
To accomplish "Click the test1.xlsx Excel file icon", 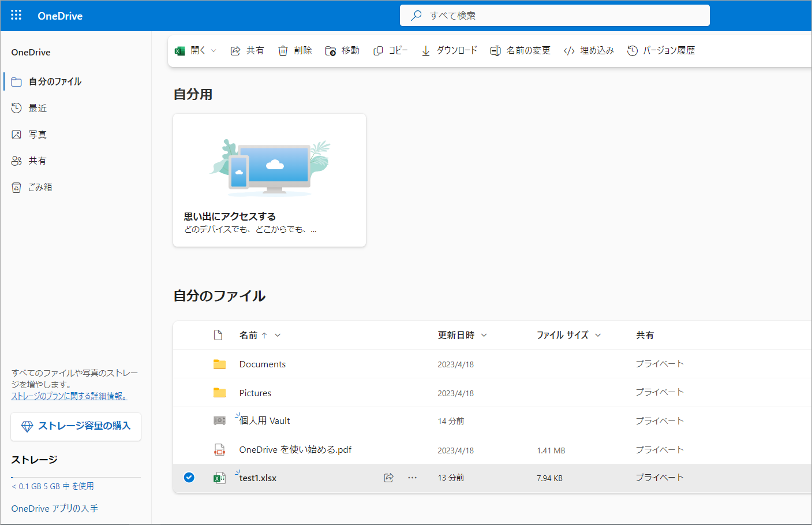I will (x=219, y=478).
